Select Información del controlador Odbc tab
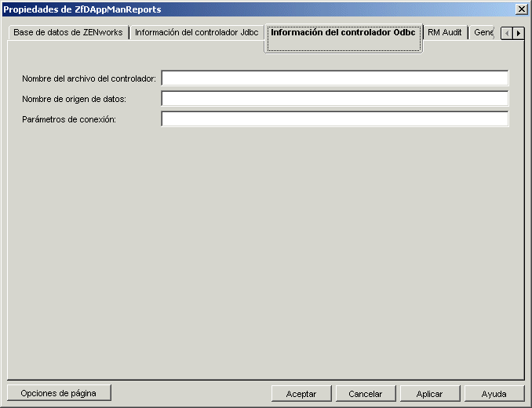532x408 pixels. [x=344, y=38]
